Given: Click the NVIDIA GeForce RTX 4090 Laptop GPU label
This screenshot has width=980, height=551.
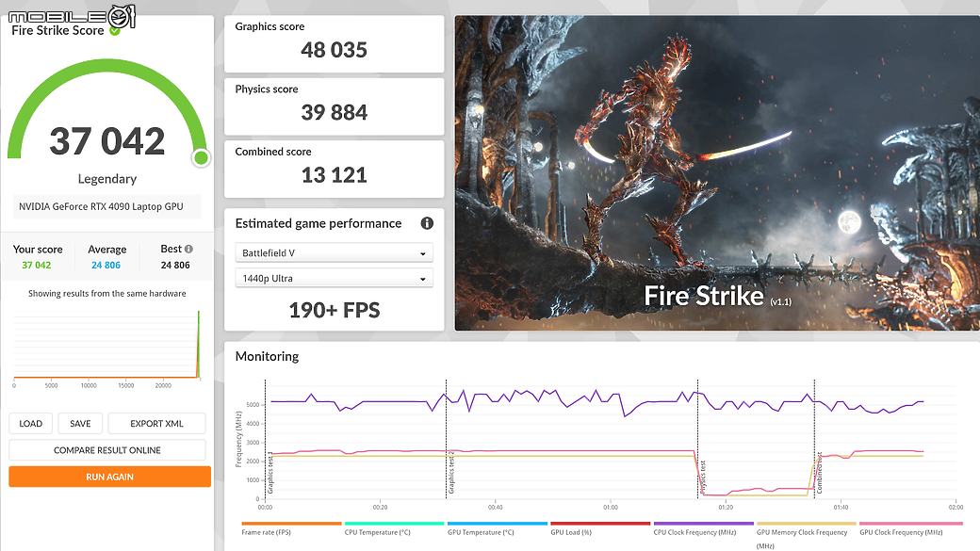Looking at the screenshot, I should click(101, 207).
